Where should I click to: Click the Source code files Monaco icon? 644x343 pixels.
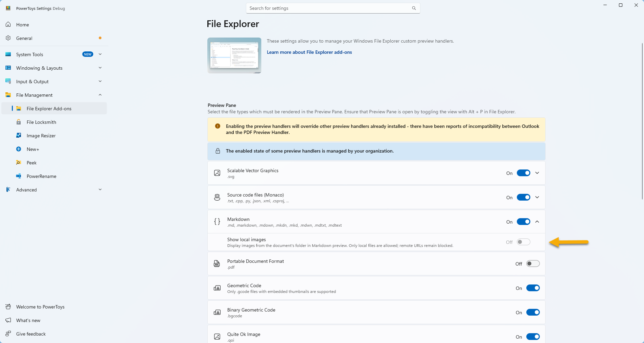coord(217,197)
